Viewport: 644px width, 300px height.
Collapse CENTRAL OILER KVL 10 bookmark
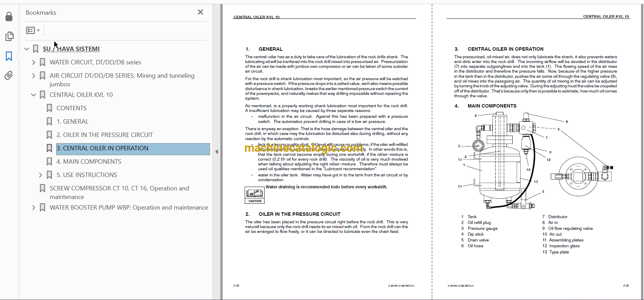tap(34, 95)
